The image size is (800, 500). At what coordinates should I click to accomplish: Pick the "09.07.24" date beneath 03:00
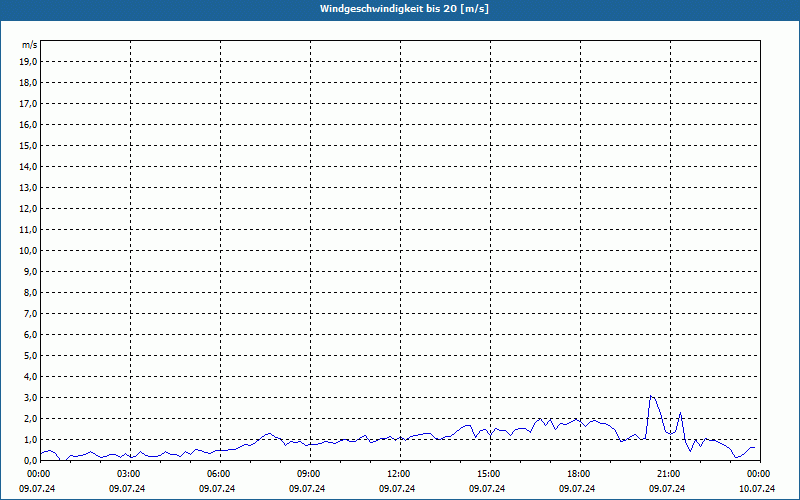(x=127, y=489)
